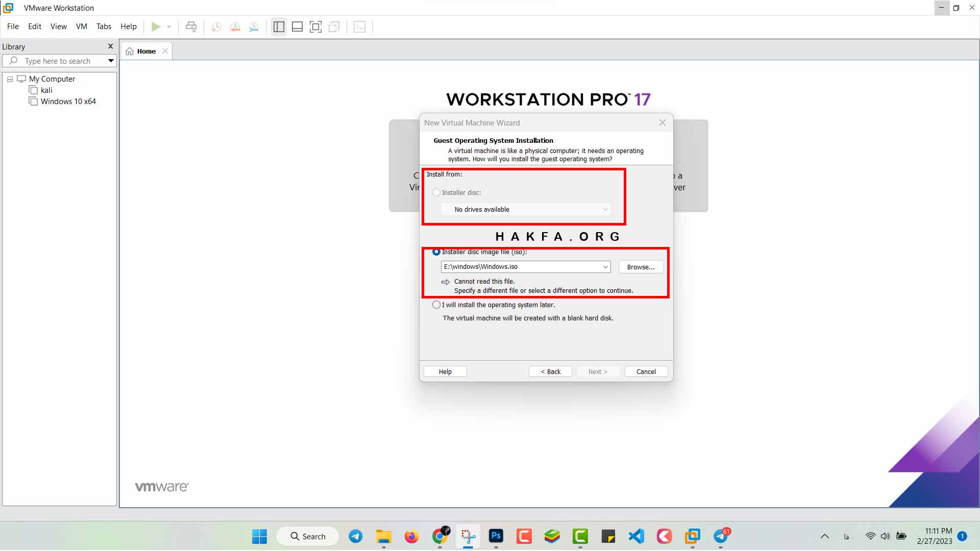Open the notification badge showing 1

point(962,536)
